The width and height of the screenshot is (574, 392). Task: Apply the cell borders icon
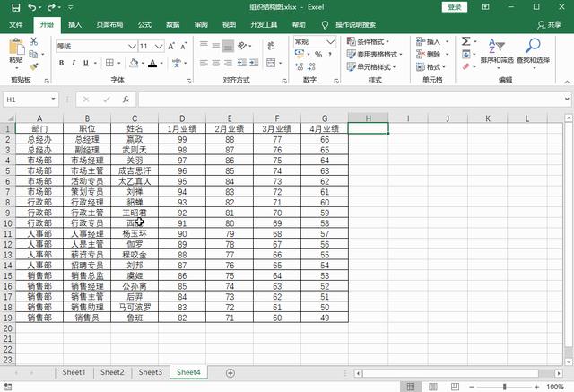pos(109,63)
